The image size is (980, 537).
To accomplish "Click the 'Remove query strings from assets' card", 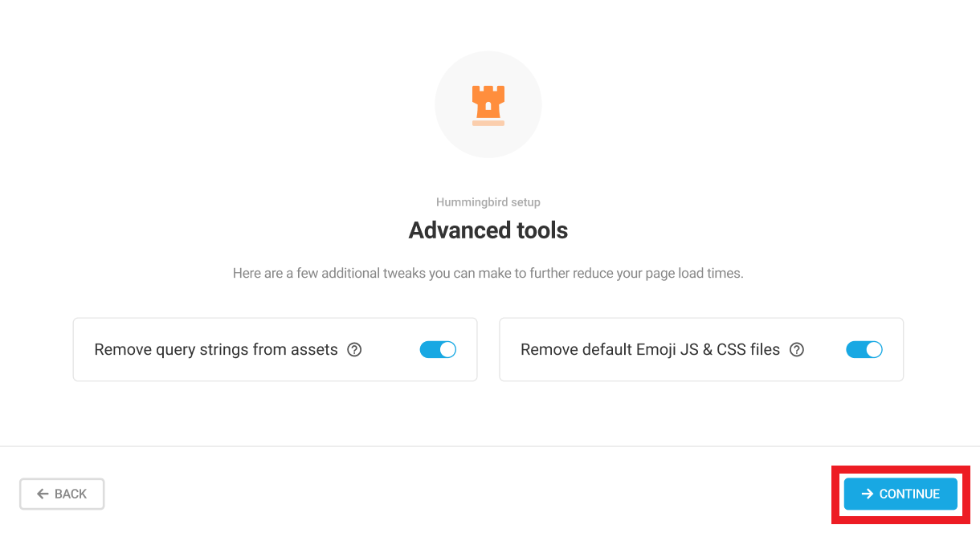I will (x=275, y=349).
